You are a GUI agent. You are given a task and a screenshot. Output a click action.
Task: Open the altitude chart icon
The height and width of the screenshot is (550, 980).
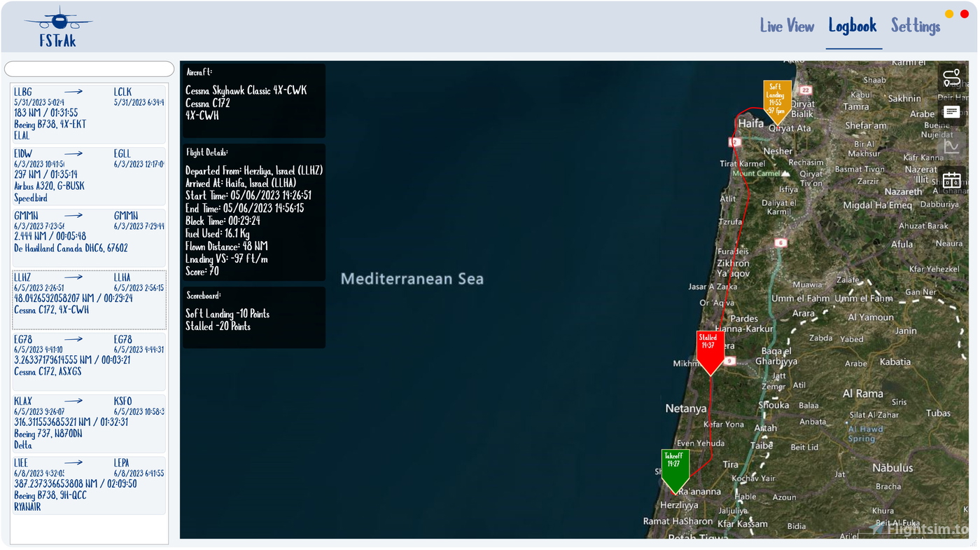point(952,145)
